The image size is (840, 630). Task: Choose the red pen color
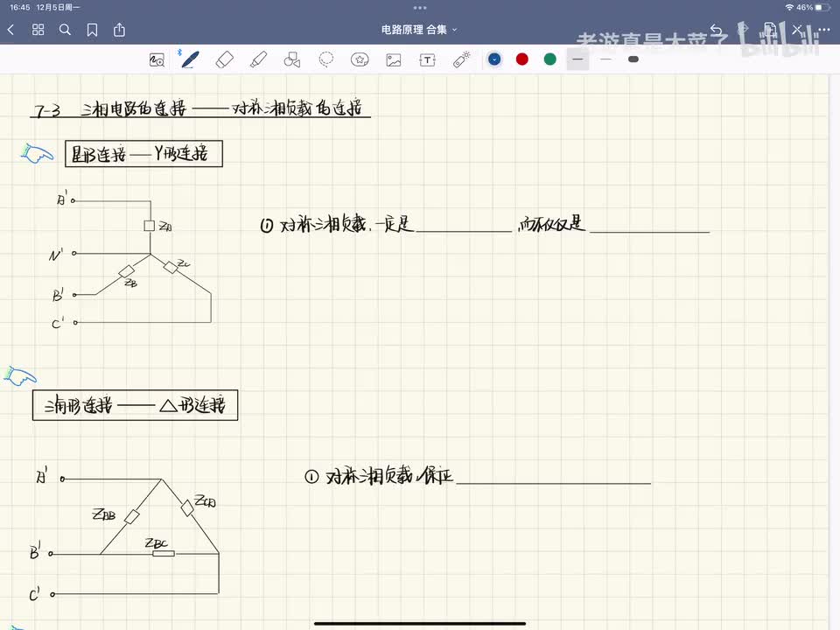point(522,59)
